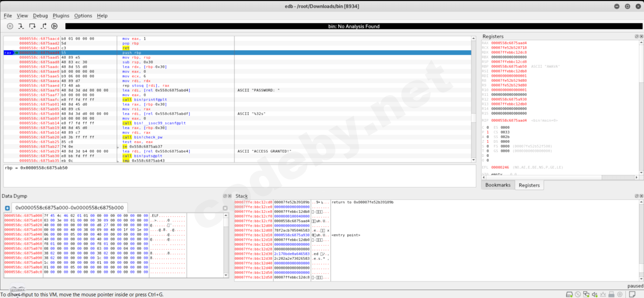Open the Help menu
The width and height of the screenshot is (644, 298).
(102, 16)
